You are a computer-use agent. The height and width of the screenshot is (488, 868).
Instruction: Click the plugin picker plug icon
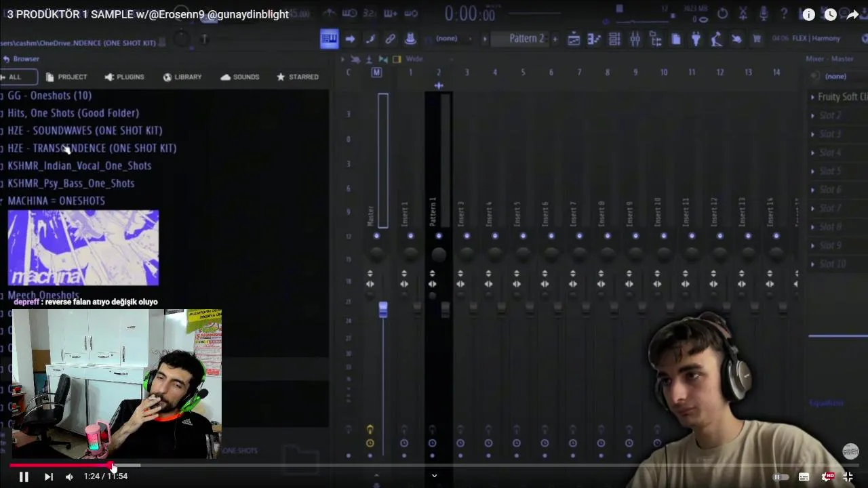[x=696, y=39]
